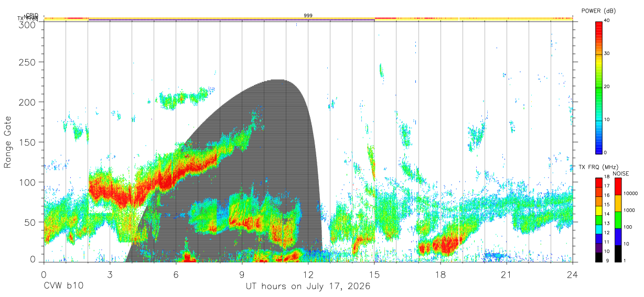Click the 21 tick on UT hours axis
The height and width of the screenshot is (297, 644).
pos(507,274)
